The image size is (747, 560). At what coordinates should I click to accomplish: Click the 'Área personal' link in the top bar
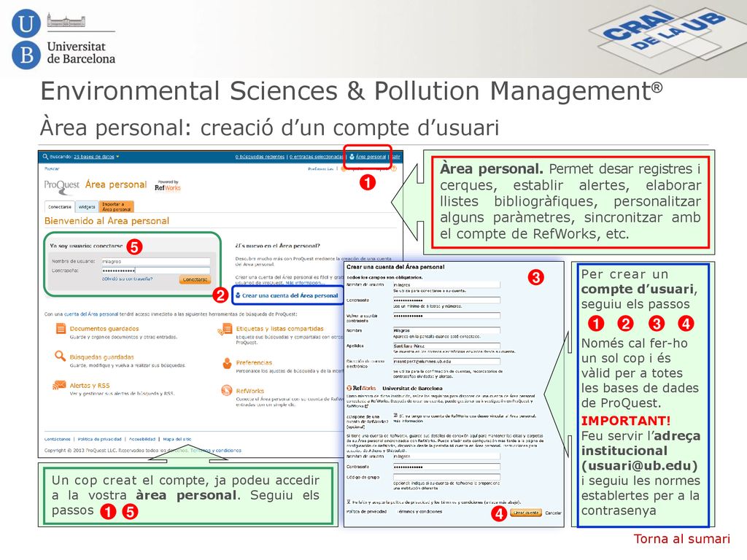(x=371, y=157)
